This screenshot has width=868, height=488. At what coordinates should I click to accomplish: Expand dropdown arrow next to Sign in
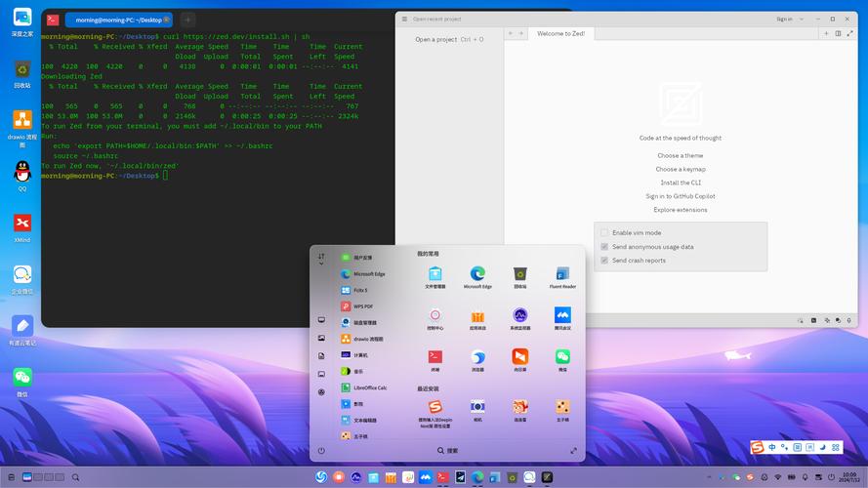[x=801, y=19]
